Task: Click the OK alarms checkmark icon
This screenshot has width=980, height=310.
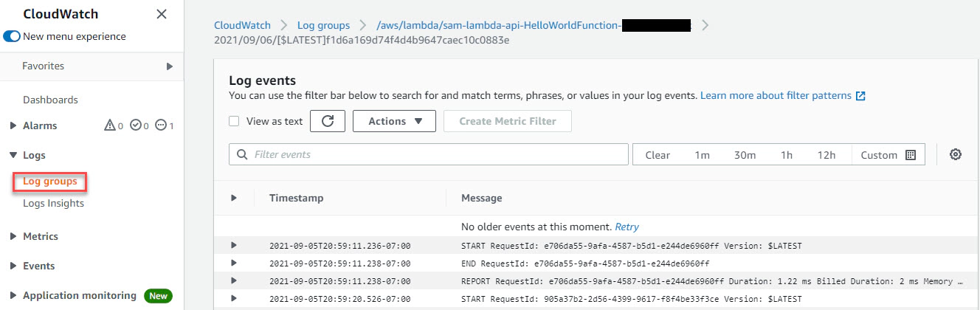Action: point(135,125)
